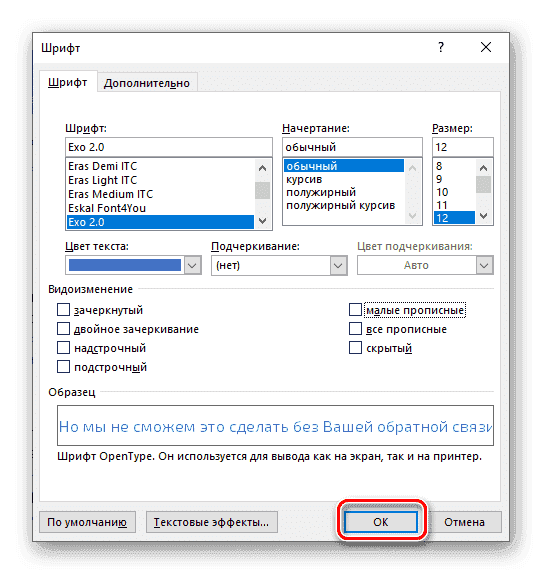Select font size 12 in list
The width and height of the screenshot is (542, 574).
[454, 218]
